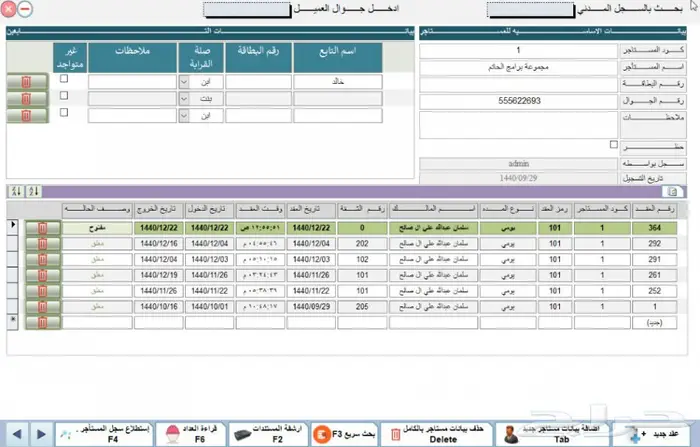Go to next record arrow
This screenshot has height=447, width=700.
pyautogui.click(x=41, y=434)
